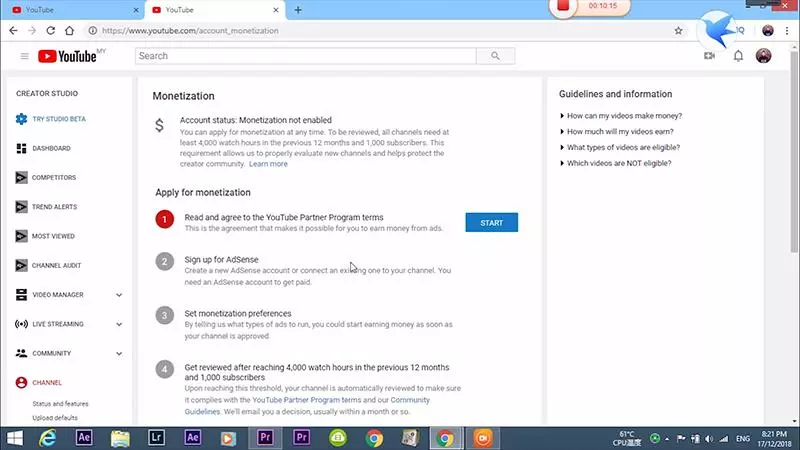Open the upload video camera icon
The width and height of the screenshot is (800, 450).
pyautogui.click(x=709, y=56)
